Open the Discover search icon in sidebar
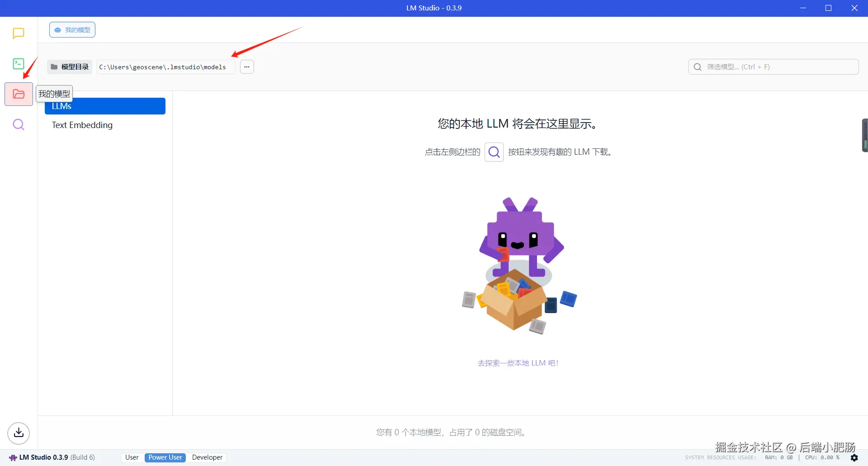Viewport: 868px width, 466px height. [x=19, y=124]
